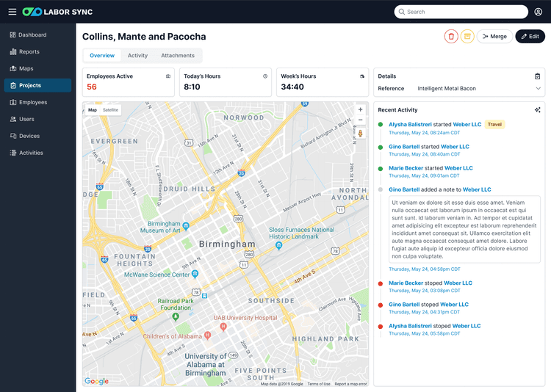Open Alysha Balistreri's first activity link
This screenshot has width=551, height=392.
click(x=411, y=125)
